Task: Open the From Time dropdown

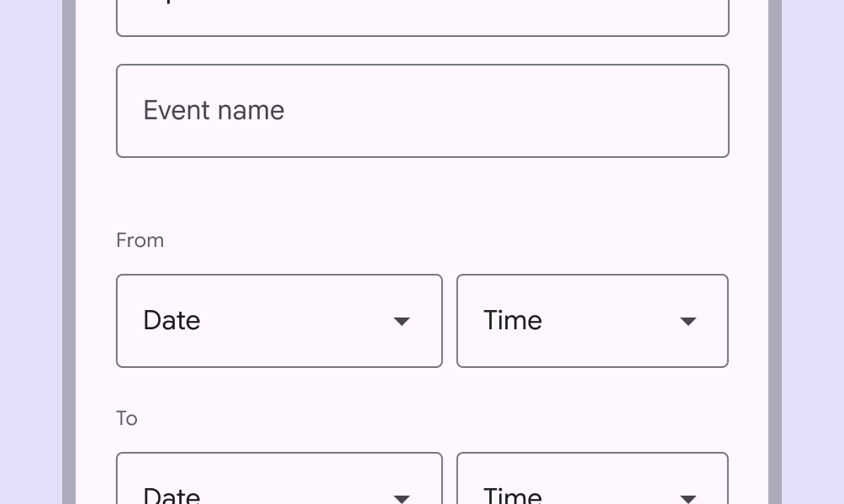Action: click(592, 321)
